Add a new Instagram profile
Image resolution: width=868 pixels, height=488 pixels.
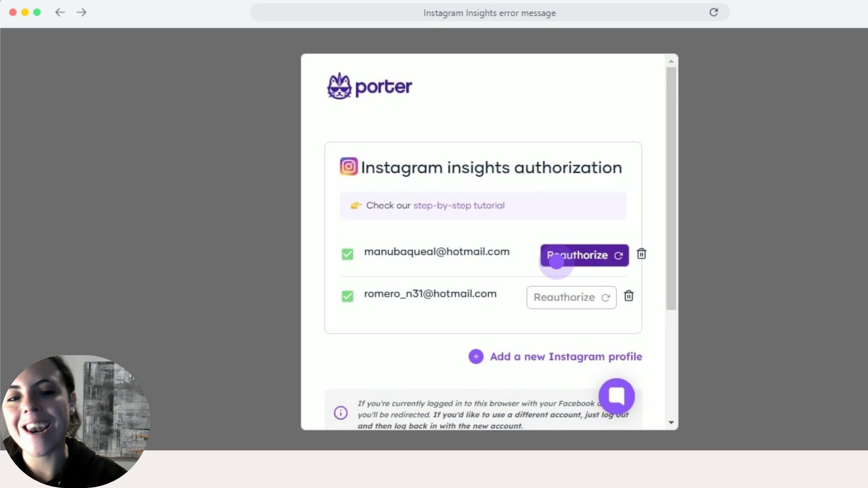pos(566,357)
